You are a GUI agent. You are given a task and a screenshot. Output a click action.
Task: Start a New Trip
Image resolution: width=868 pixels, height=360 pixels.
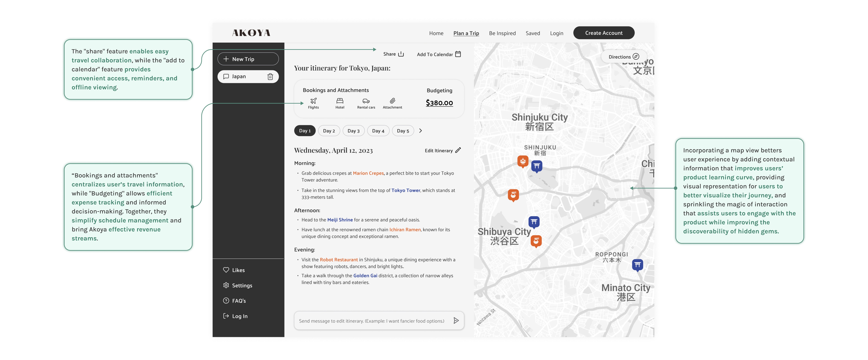(x=248, y=59)
